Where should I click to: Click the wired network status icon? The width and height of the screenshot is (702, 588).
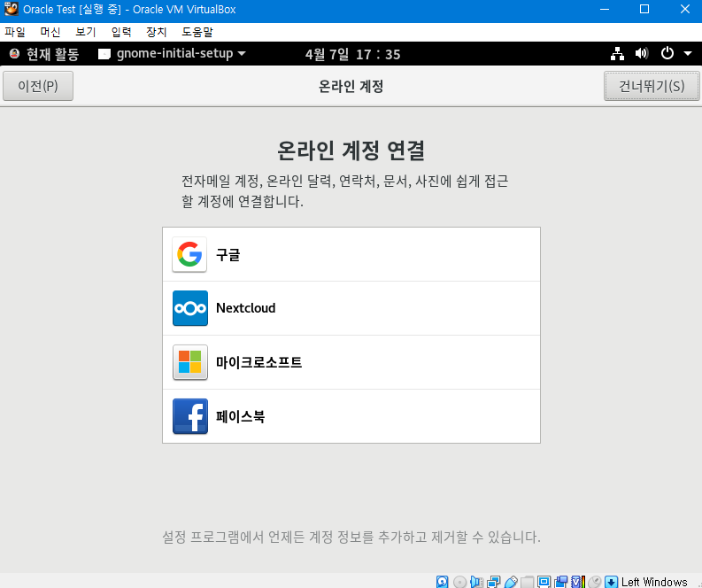click(x=617, y=54)
